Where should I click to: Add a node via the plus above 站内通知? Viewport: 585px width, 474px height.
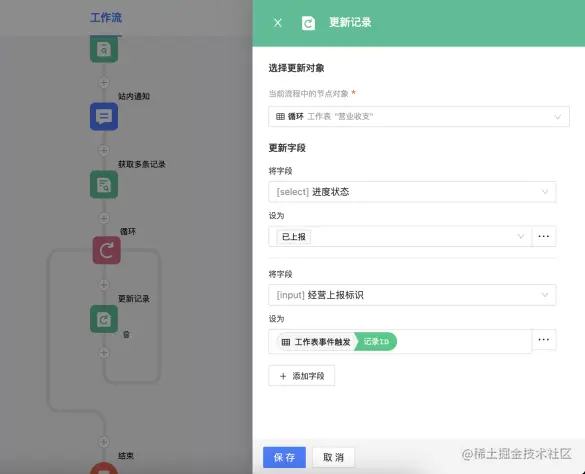(104, 82)
